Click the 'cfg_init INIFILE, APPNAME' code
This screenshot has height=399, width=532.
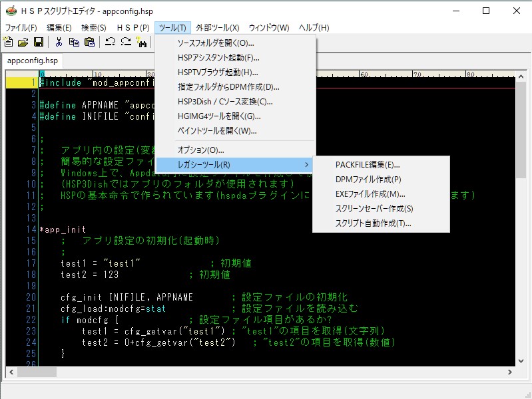point(127,297)
